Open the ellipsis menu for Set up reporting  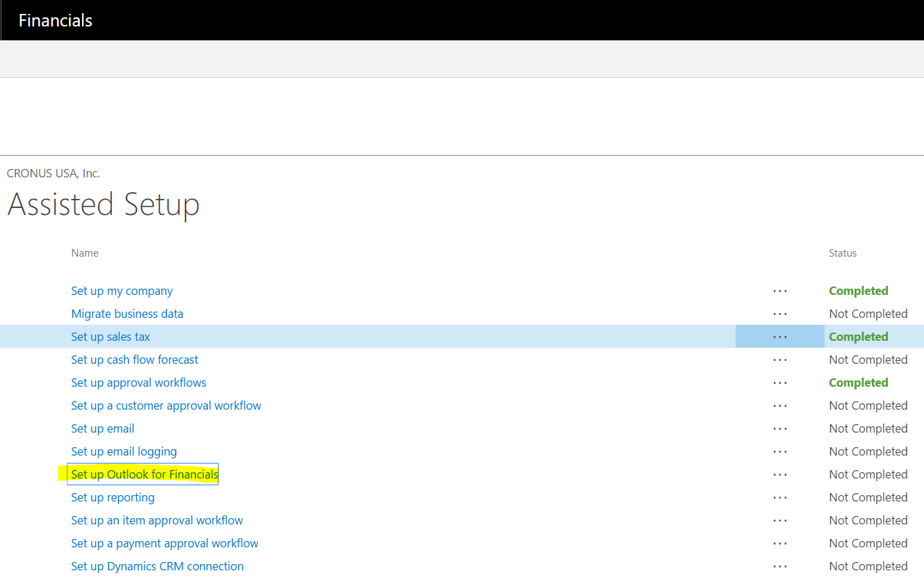click(x=779, y=497)
